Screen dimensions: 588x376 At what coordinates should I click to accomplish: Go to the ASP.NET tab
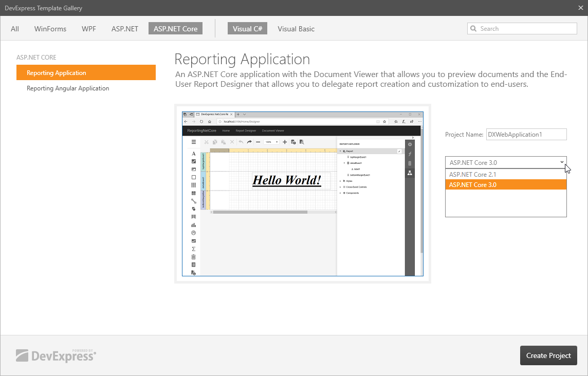tap(125, 29)
